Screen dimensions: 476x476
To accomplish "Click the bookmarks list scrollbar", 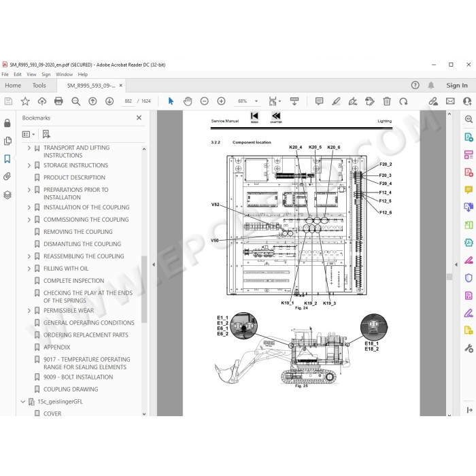I will (x=144, y=289).
